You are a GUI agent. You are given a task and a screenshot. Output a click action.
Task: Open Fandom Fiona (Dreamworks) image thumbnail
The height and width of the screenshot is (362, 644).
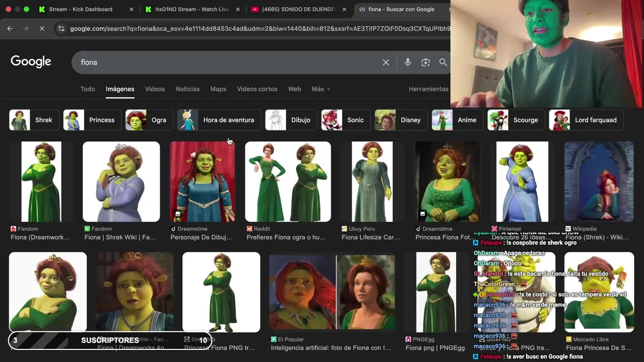pos(41,182)
